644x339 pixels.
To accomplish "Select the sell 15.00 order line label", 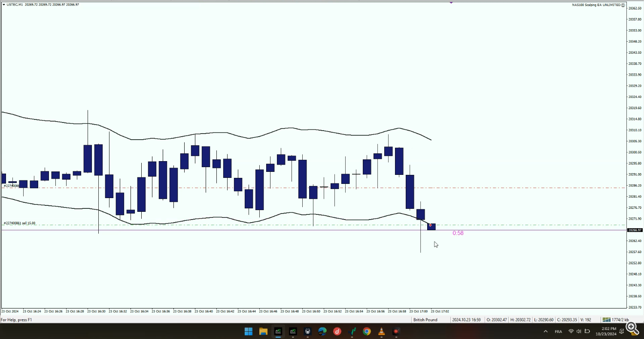I will pyautogui.click(x=20, y=223).
